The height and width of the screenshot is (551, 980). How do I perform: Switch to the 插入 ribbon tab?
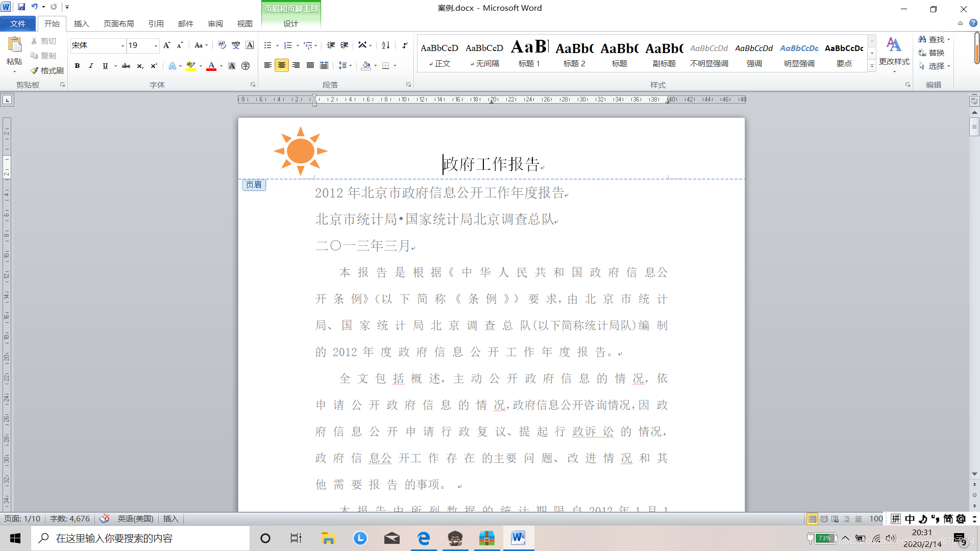pyautogui.click(x=81, y=23)
